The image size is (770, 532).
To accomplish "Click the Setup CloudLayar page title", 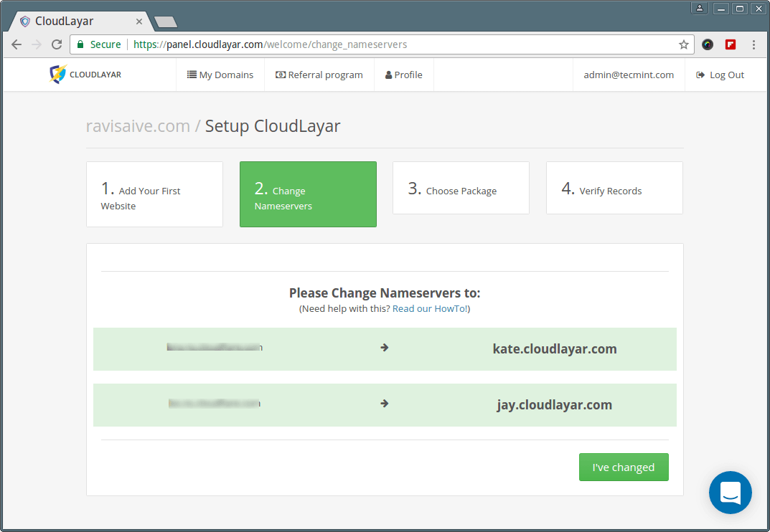I will (x=273, y=126).
